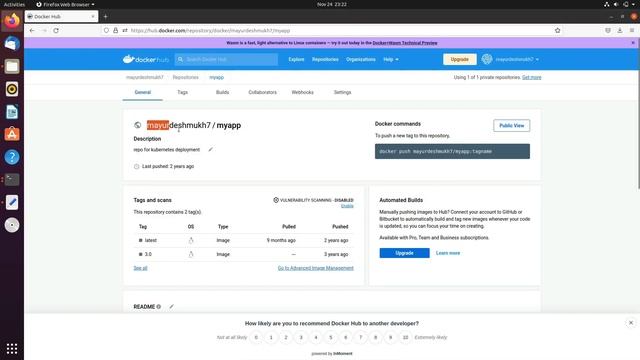This screenshot has width=640, height=360.
Task: Select rating 3 in the survey
Action: coord(301,338)
